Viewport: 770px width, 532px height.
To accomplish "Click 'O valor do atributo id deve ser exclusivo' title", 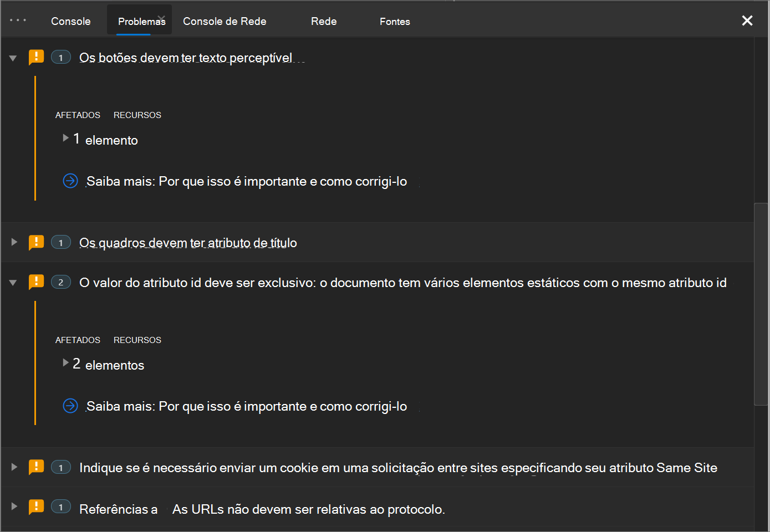I will (x=403, y=283).
